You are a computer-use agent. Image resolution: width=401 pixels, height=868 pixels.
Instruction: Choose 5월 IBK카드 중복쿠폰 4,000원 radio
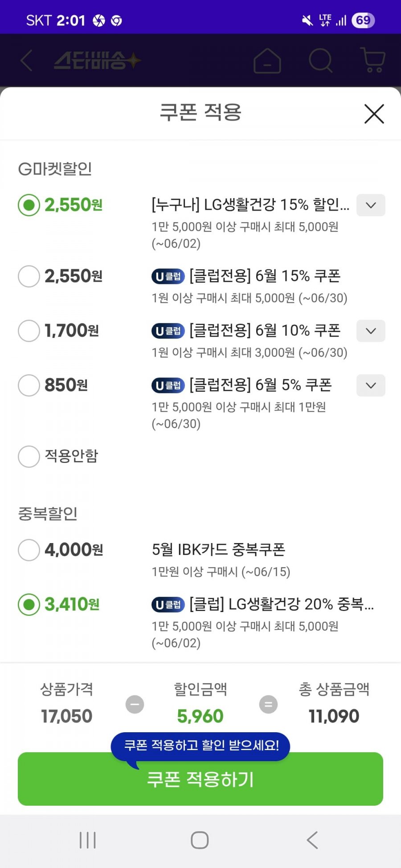tap(29, 550)
